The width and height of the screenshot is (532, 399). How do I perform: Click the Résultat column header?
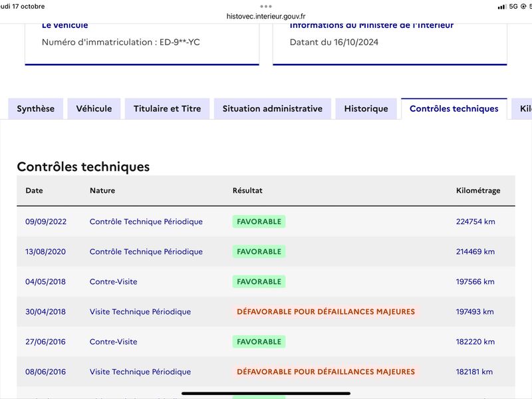247,190
